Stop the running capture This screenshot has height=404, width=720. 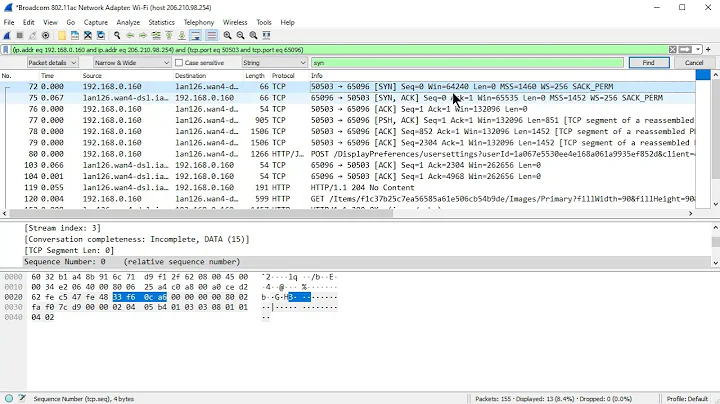pyautogui.click(x=20, y=35)
